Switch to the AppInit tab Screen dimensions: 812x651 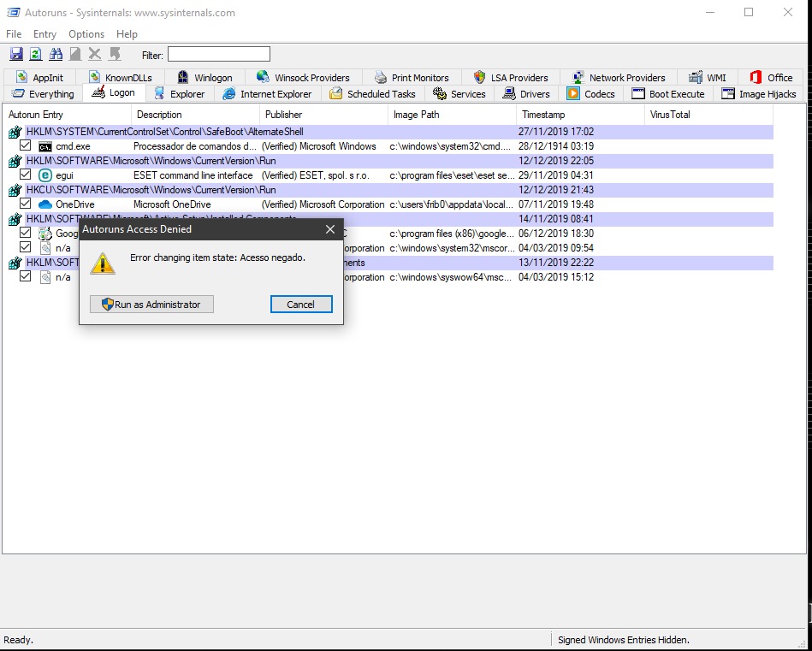click(39, 78)
